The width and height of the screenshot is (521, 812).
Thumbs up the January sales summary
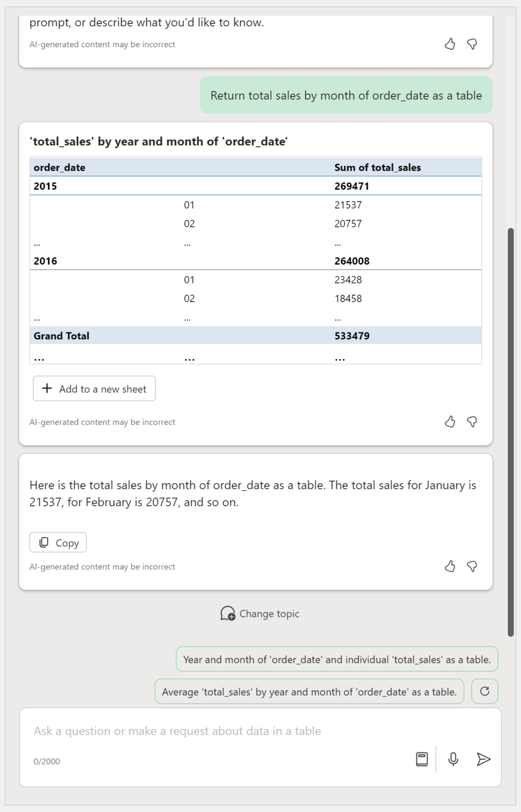pyautogui.click(x=450, y=566)
